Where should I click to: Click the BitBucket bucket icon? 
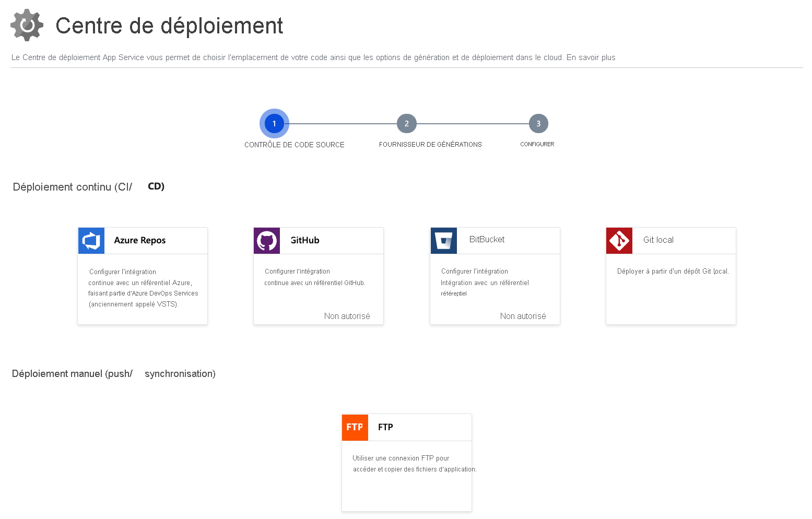pos(444,241)
